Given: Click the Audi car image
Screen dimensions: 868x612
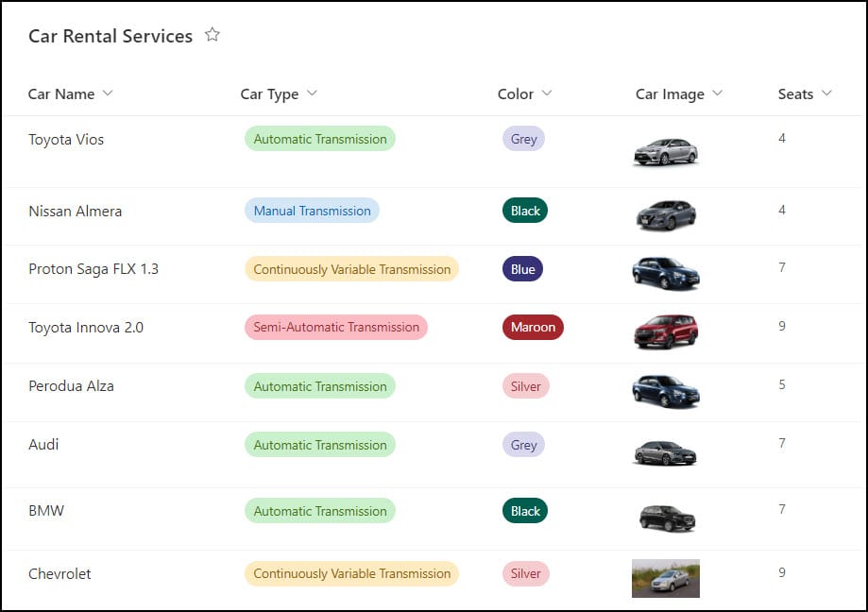Looking at the screenshot, I should 665,452.
